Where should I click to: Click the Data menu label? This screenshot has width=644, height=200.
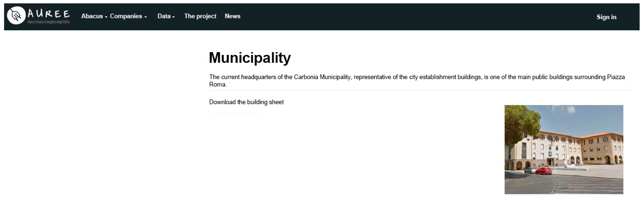(164, 16)
